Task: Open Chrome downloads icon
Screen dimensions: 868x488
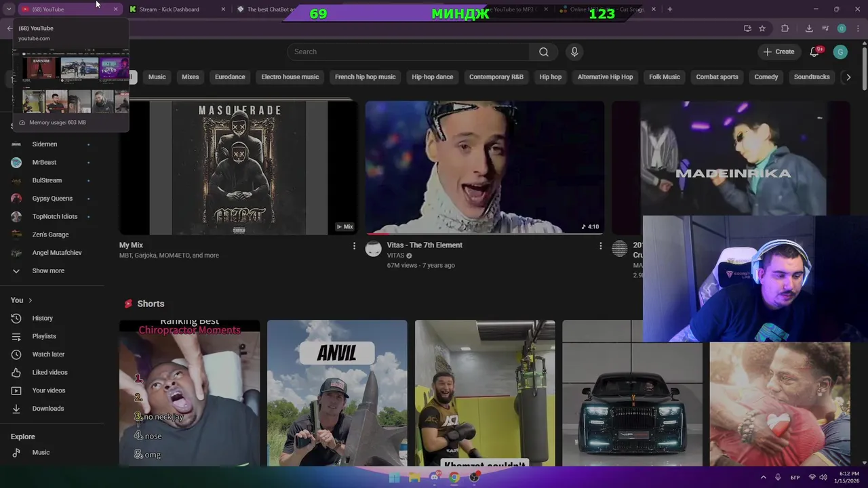Action: (809, 28)
